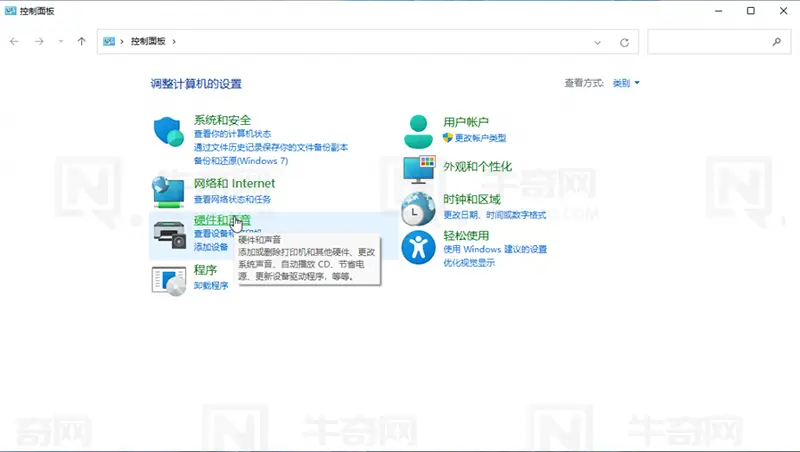Click the 优化视觉显示 link
800x452 pixels.
point(469,263)
